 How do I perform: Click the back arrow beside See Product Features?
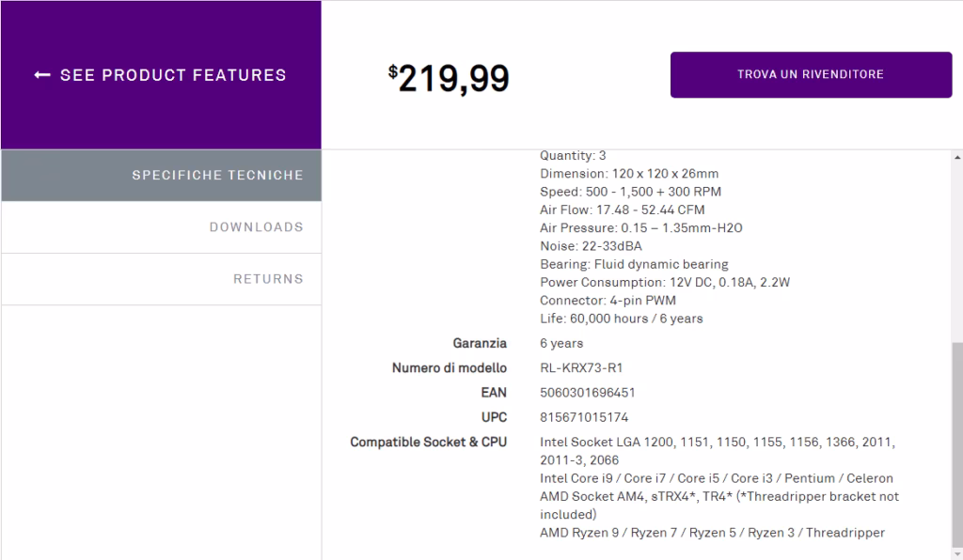(x=41, y=75)
